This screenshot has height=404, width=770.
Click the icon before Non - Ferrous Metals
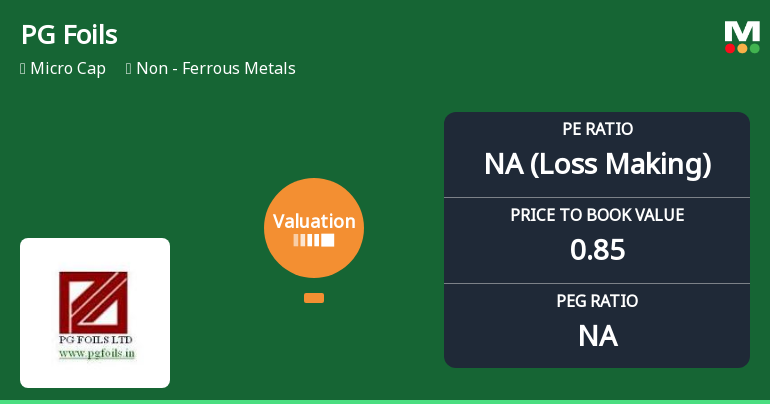(129, 69)
